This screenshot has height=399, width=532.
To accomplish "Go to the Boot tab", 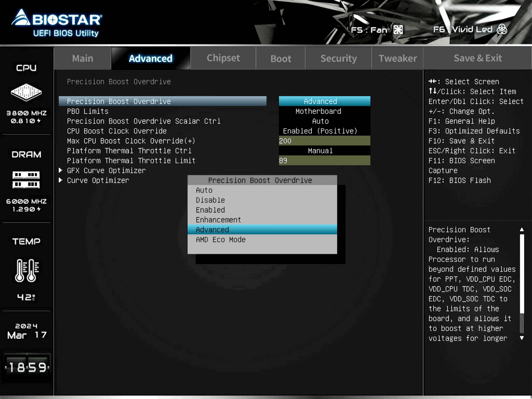I will [281, 59].
